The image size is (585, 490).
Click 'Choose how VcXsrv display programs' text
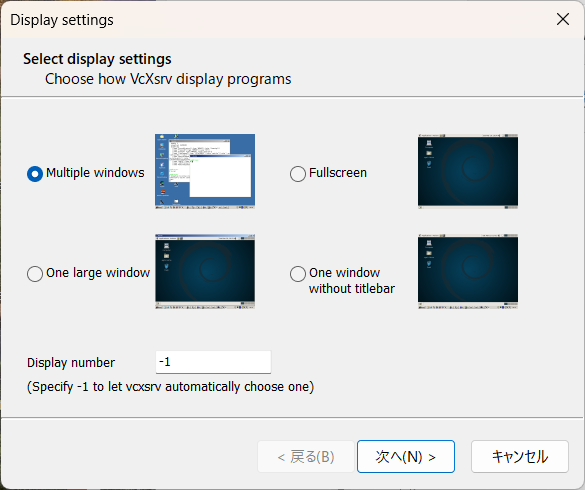168,79
